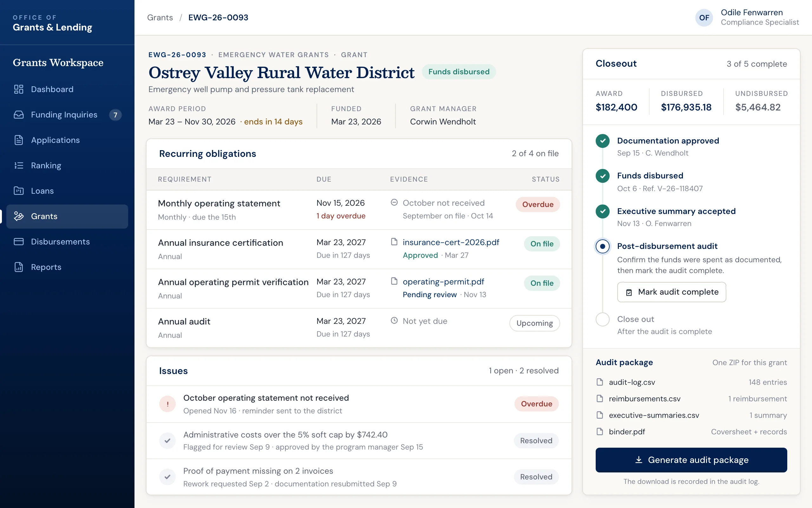Click reimbursements.csv in the Audit package
This screenshot has width=812, height=508.
[x=645, y=398]
